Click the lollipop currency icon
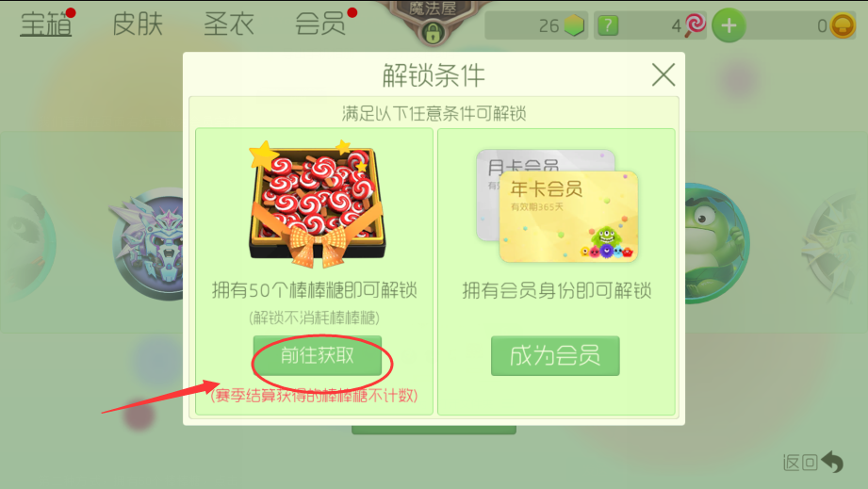Viewport: 868px width, 489px height. [695, 24]
